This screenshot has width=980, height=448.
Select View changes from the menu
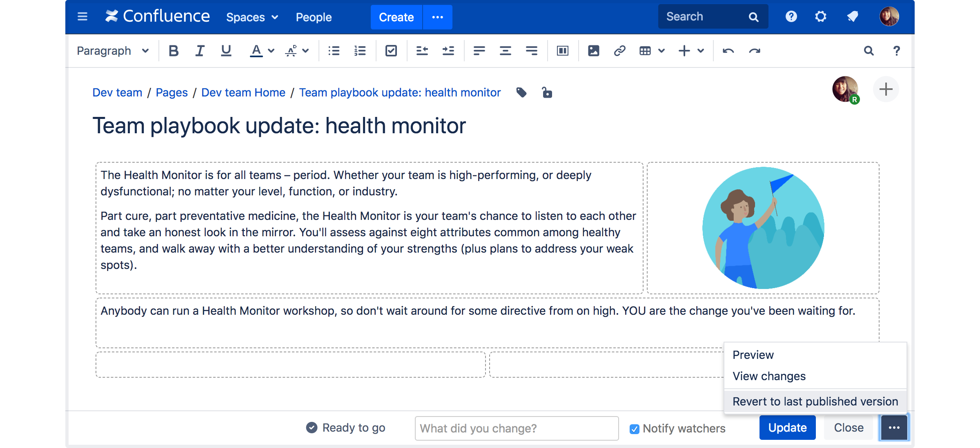coord(769,376)
